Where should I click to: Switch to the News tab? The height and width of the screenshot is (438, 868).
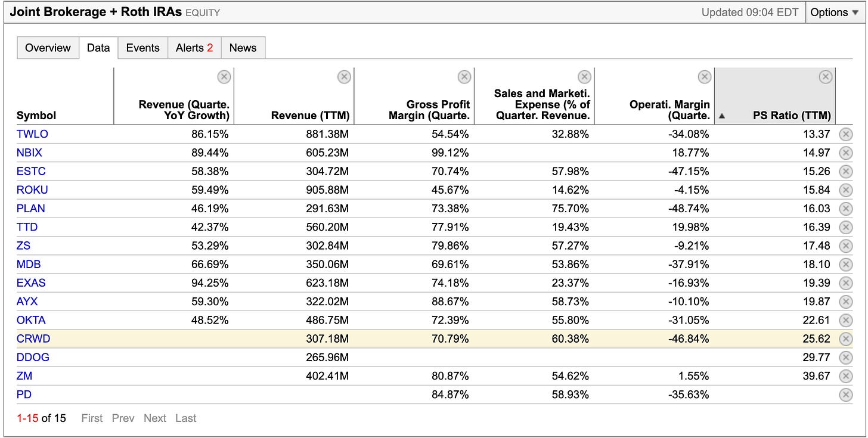243,48
